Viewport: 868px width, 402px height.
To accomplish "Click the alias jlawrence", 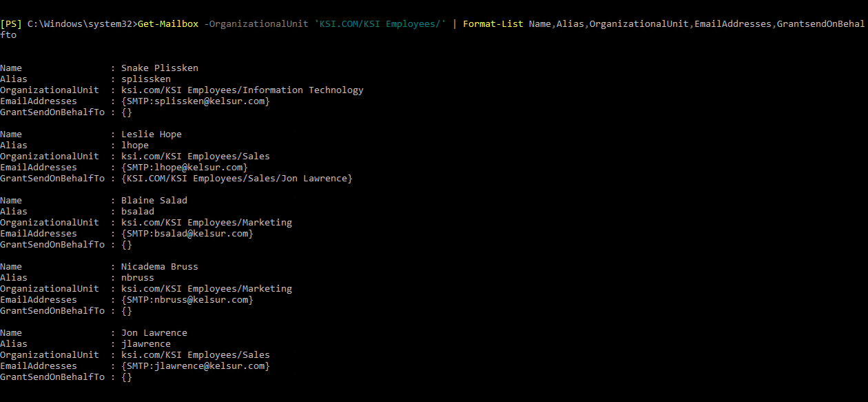I will click(x=146, y=344).
